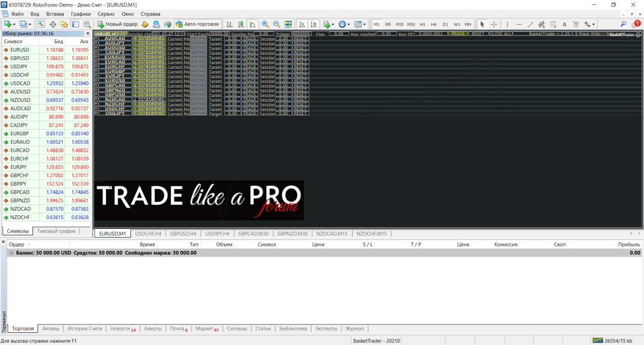Select the trendline drawing tool
This screenshot has height=345, width=644.
point(530,24)
